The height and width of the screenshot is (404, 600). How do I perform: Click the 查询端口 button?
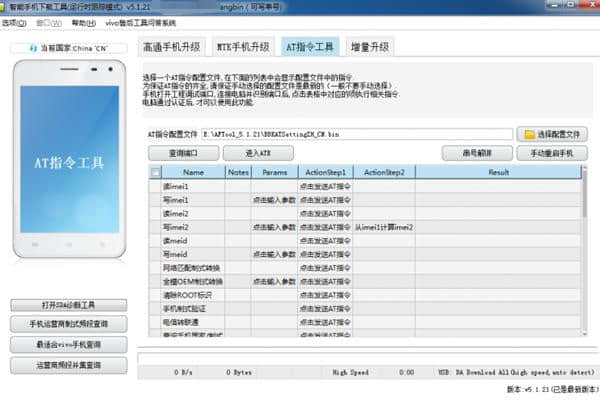(x=183, y=153)
